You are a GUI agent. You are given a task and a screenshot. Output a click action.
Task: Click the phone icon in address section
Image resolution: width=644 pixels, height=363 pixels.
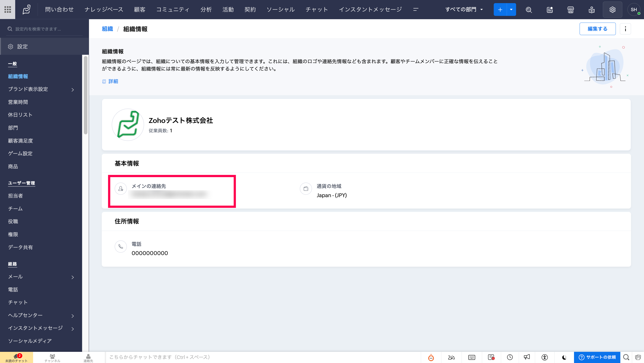[121, 247]
